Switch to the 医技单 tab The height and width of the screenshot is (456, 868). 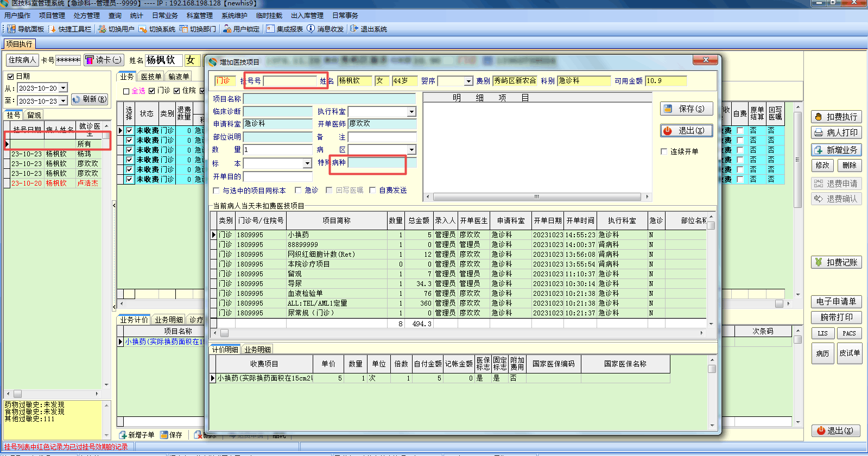click(151, 77)
